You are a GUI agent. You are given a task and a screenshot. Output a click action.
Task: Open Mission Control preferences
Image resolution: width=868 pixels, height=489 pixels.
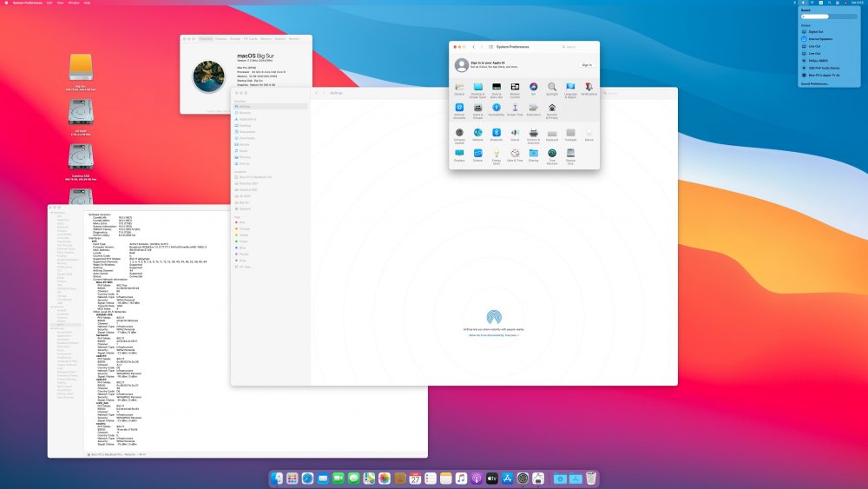coord(515,89)
